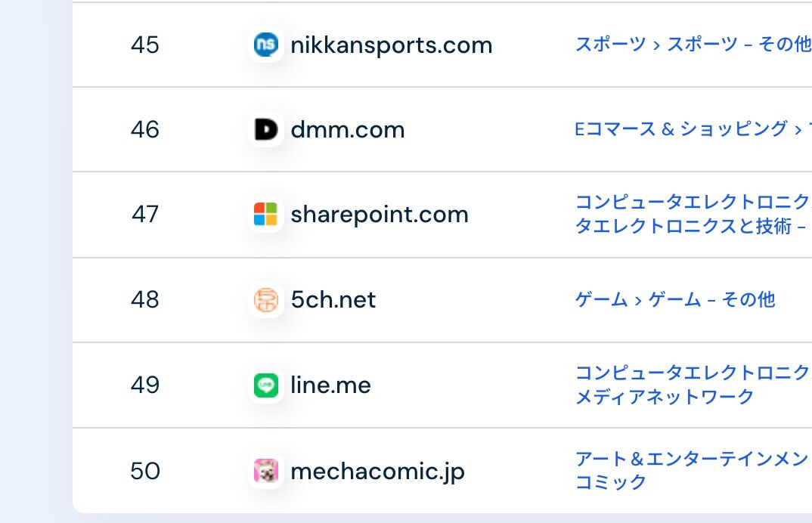Open the nikkansports.com site link
This screenshot has width=812, height=523.
pos(392,45)
